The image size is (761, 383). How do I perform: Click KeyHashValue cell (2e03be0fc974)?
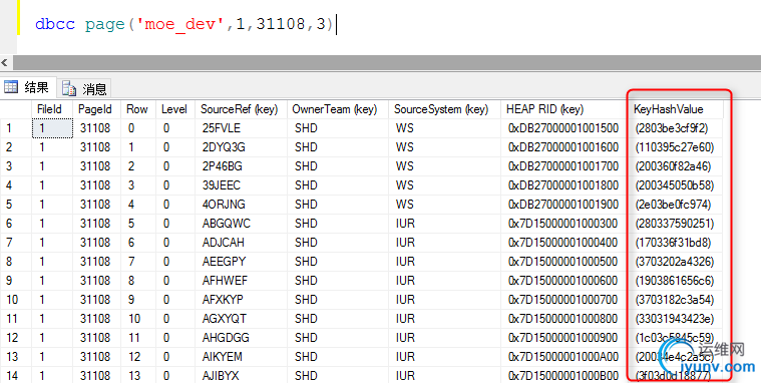[x=675, y=204]
